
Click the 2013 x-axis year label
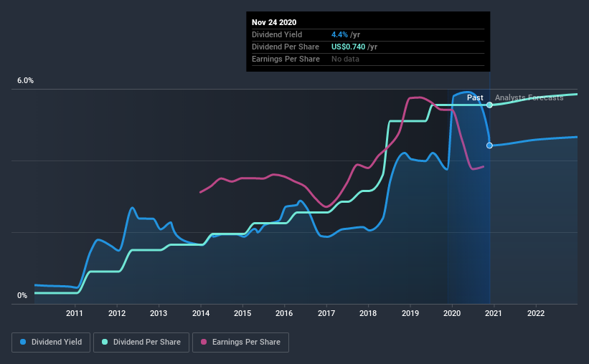pos(159,313)
